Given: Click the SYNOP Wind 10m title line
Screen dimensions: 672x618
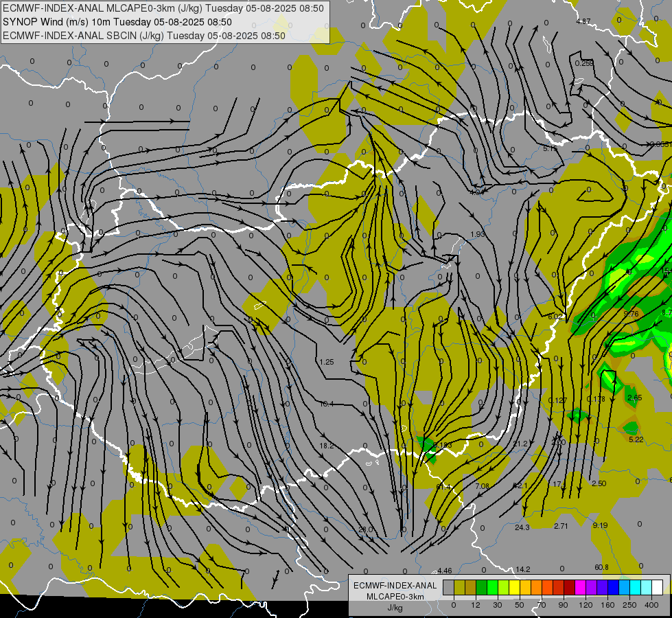Looking at the screenshot, I should point(117,22).
